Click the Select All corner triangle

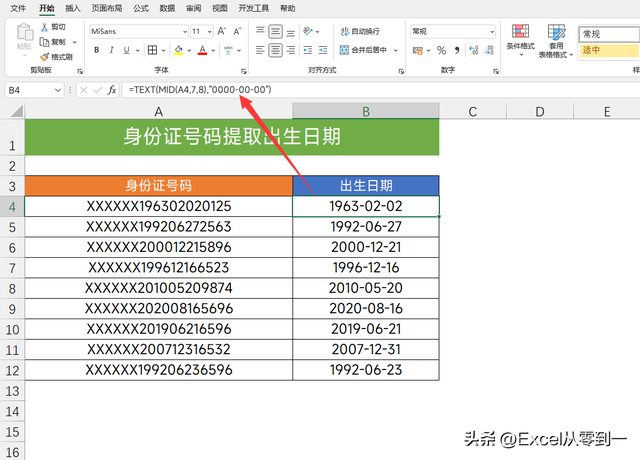(x=16, y=111)
